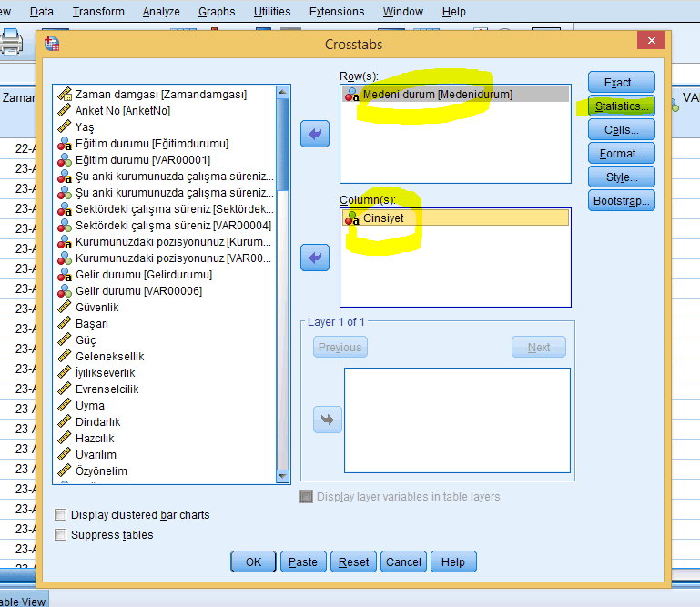Open the Statistics options dialog
The height and width of the screenshot is (607, 700).
click(x=621, y=106)
